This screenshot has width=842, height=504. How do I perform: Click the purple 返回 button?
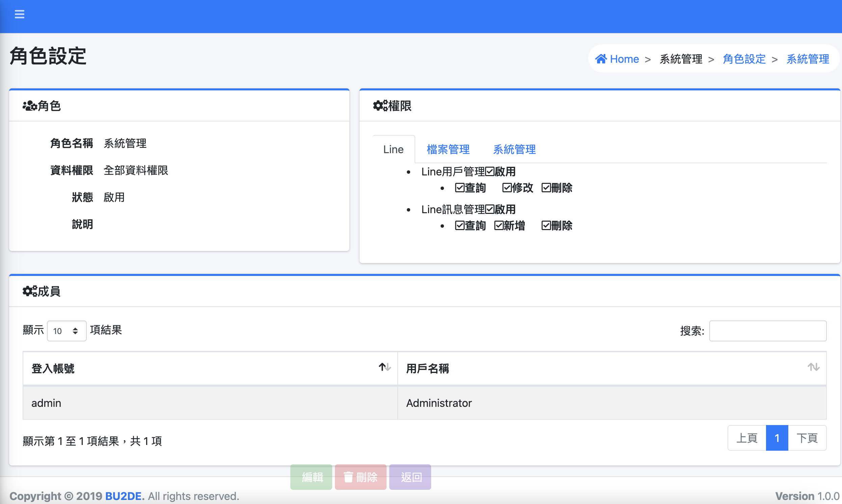tap(410, 477)
